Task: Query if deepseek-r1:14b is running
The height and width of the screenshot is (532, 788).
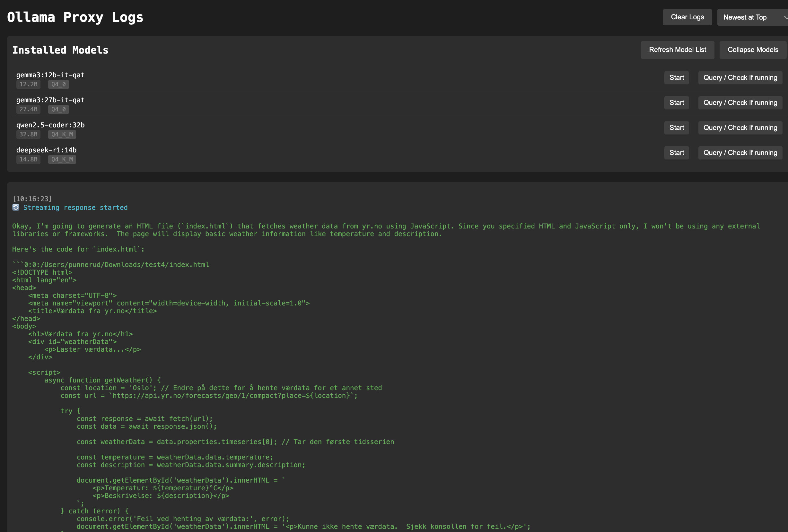Action: pyautogui.click(x=740, y=152)
